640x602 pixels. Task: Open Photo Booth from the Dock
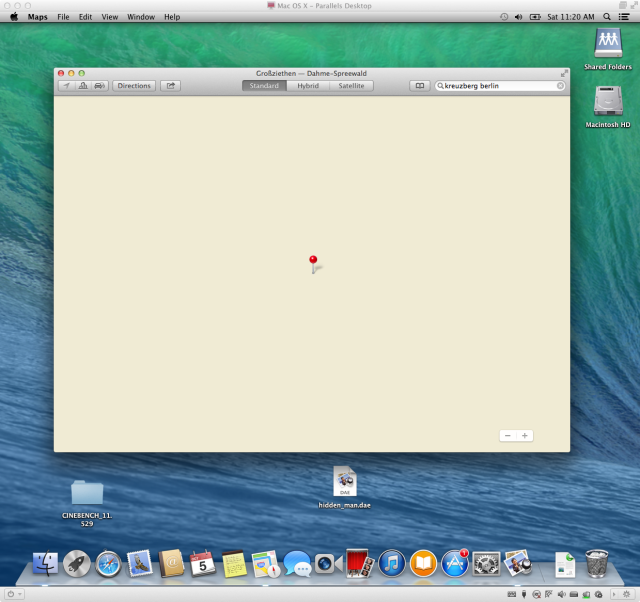[360, 564]
